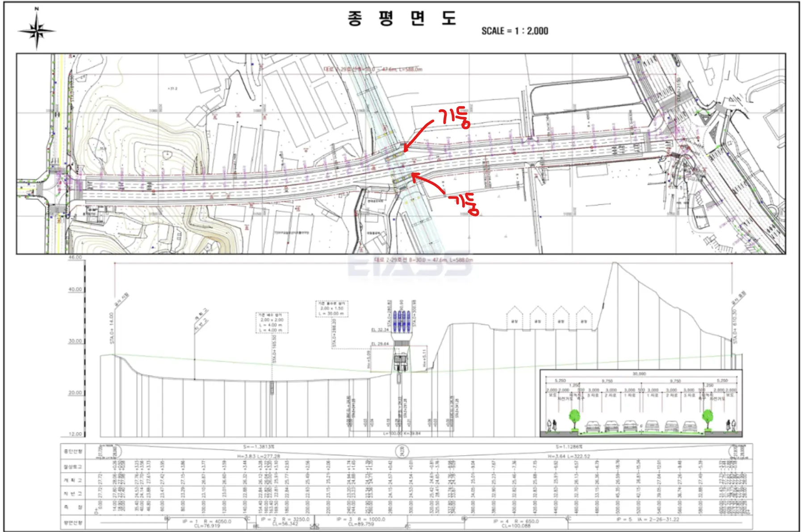Click the drawing title 종평면도

pos(402,19)
